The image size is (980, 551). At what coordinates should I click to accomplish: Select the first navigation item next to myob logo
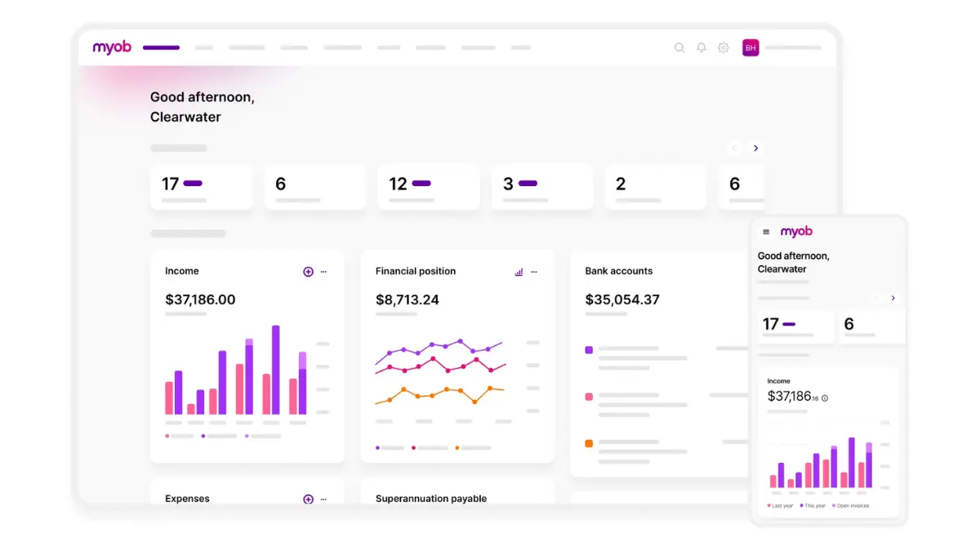[x=161, y=47]
